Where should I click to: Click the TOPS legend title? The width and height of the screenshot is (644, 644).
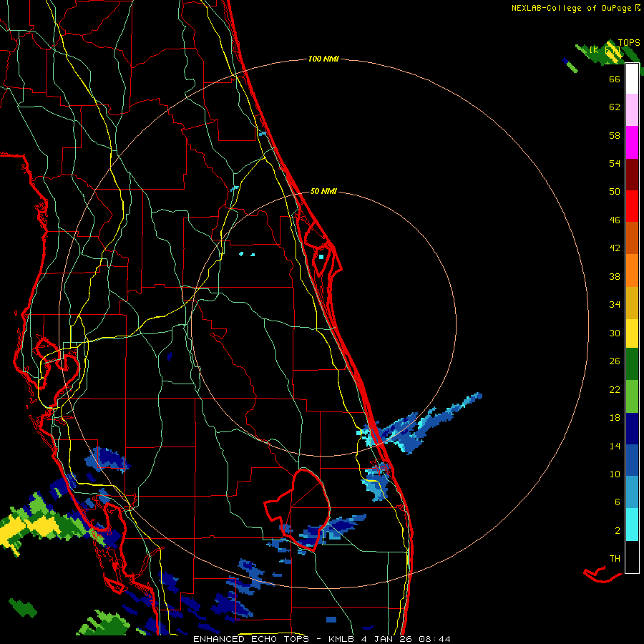pos(629,43)
